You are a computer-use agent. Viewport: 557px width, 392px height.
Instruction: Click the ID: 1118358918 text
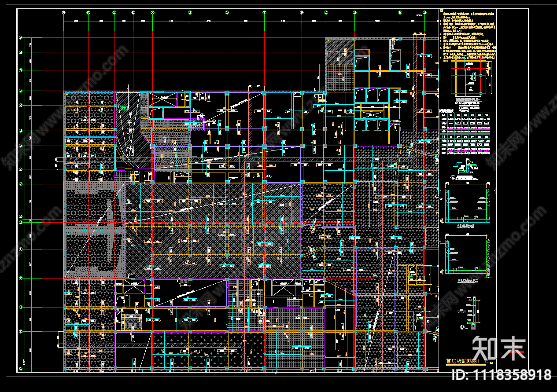[x=501, y=375]
